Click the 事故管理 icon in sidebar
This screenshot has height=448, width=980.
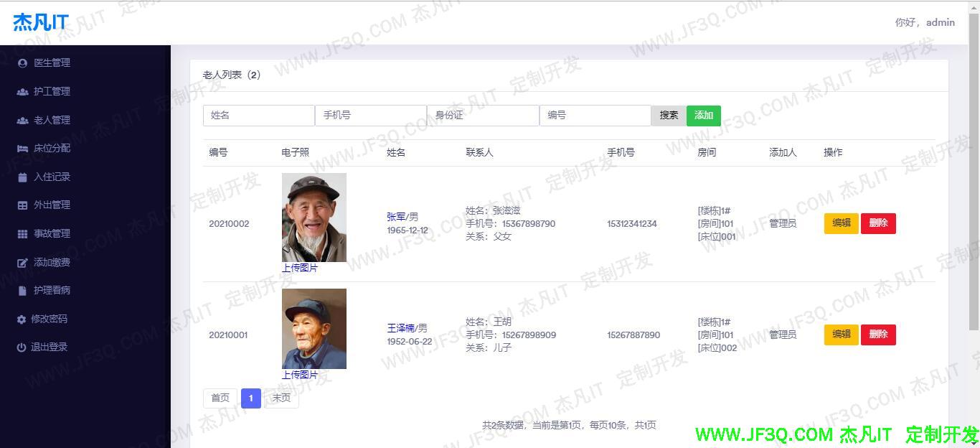tap(22, 233)
